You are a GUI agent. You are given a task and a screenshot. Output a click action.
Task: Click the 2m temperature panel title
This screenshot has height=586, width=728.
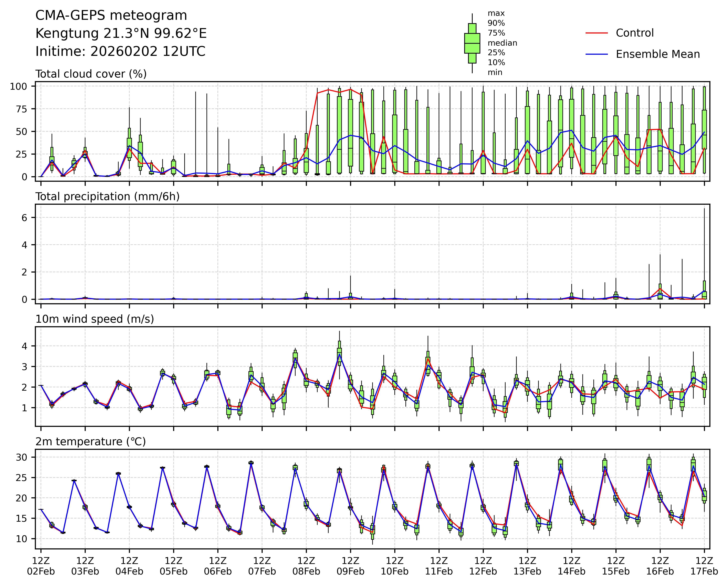pyautogui.click(x=91, y=442)
